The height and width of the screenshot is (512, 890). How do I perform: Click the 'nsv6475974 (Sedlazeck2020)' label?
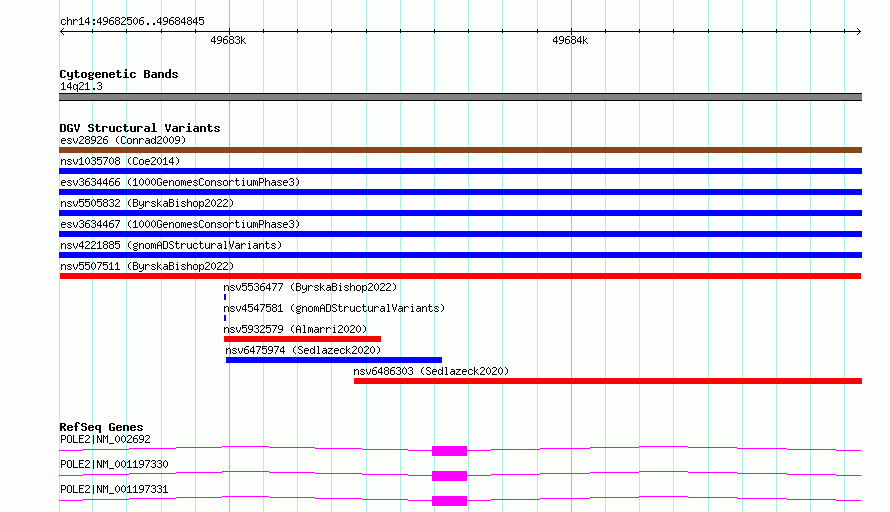(x=303, y=350)
